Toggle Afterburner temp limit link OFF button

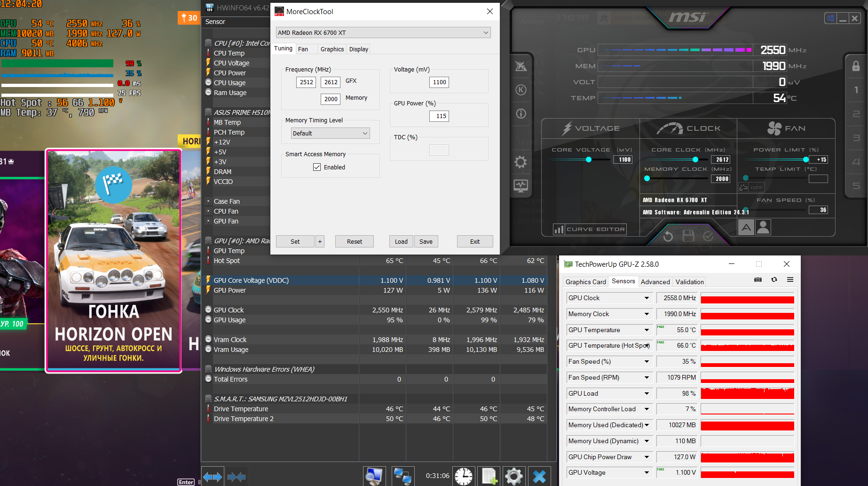point(751,187)
